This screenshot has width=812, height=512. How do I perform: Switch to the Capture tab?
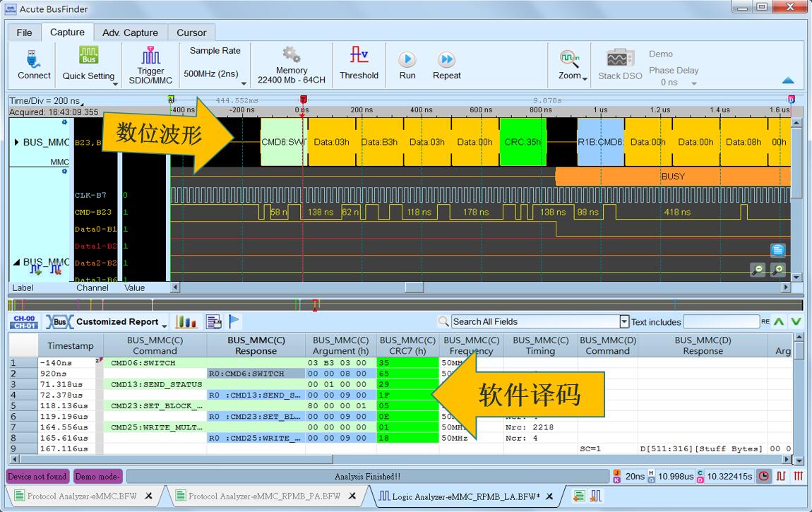tap(67, 32)
